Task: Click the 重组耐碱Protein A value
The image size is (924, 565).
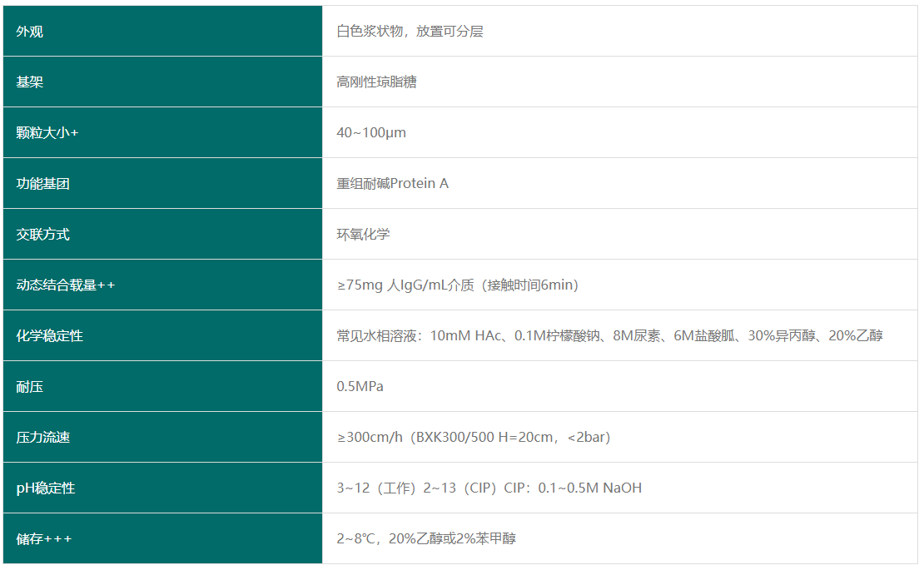Action: [x=392, y=184]
